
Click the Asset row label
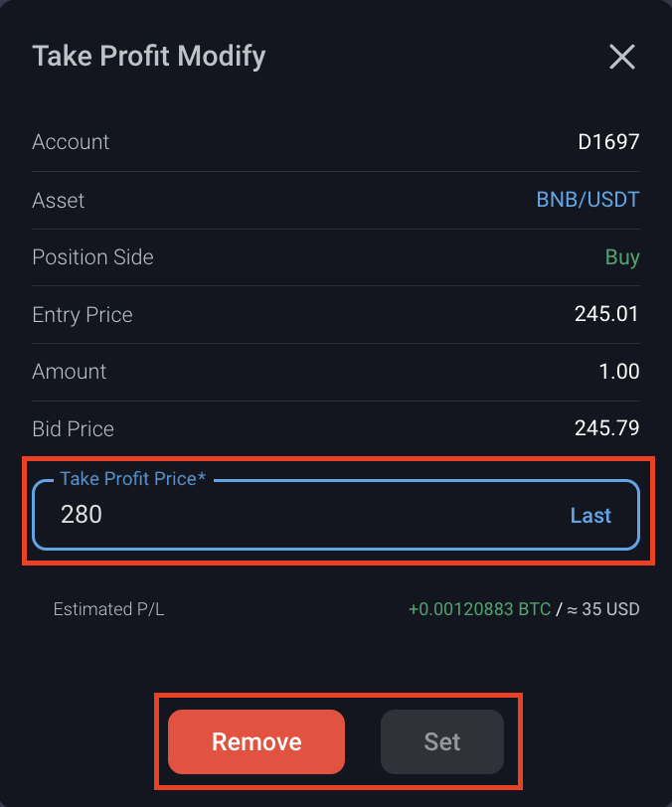59,200
